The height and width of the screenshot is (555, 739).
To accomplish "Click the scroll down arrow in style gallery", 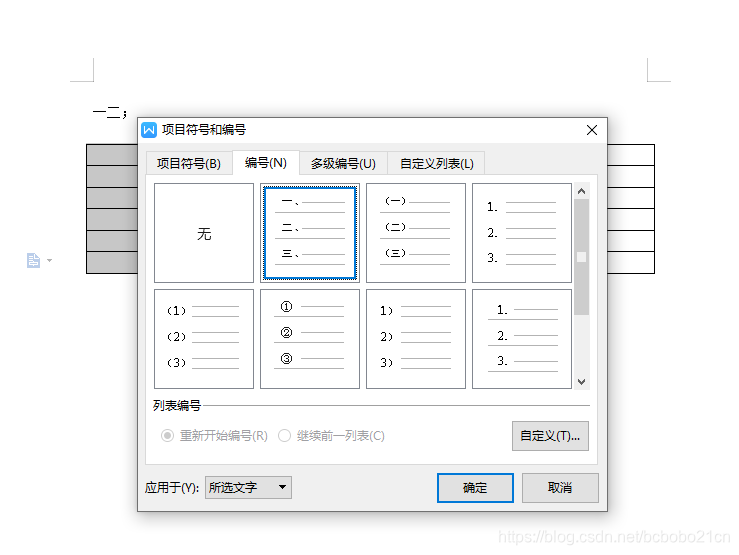I will 582,382.
